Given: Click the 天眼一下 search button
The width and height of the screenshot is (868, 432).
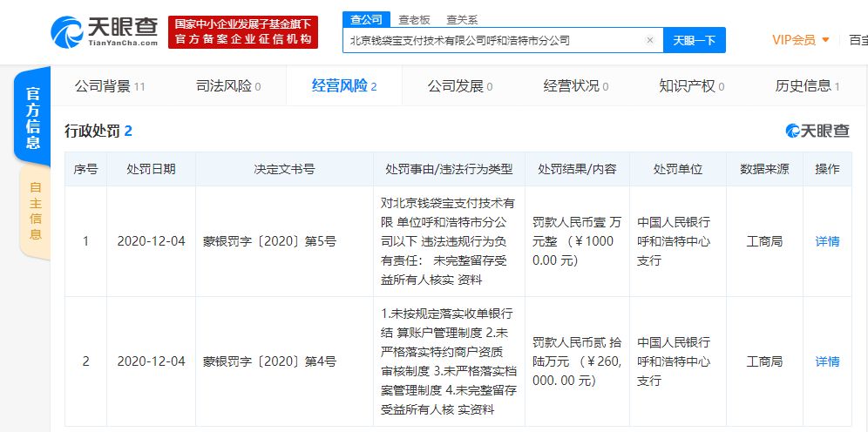Looking at the screenshot, I should (x=695, y=40).
